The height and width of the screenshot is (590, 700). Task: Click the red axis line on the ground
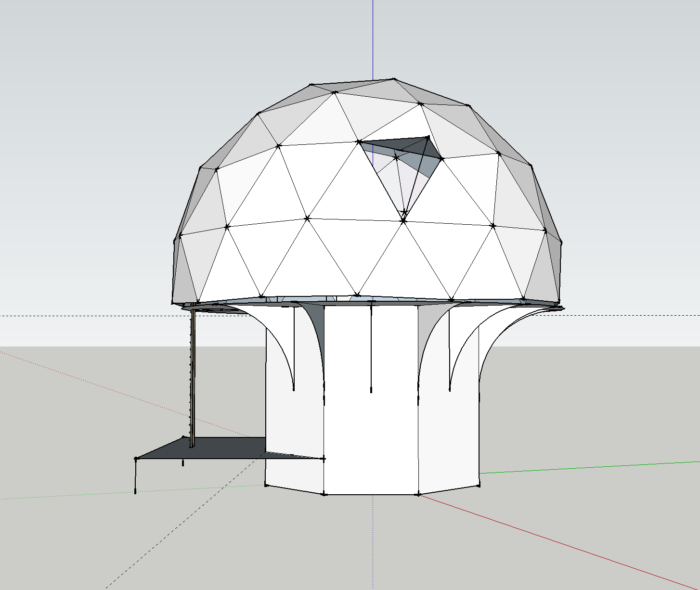pyautogui.click(x=558, y=541)
